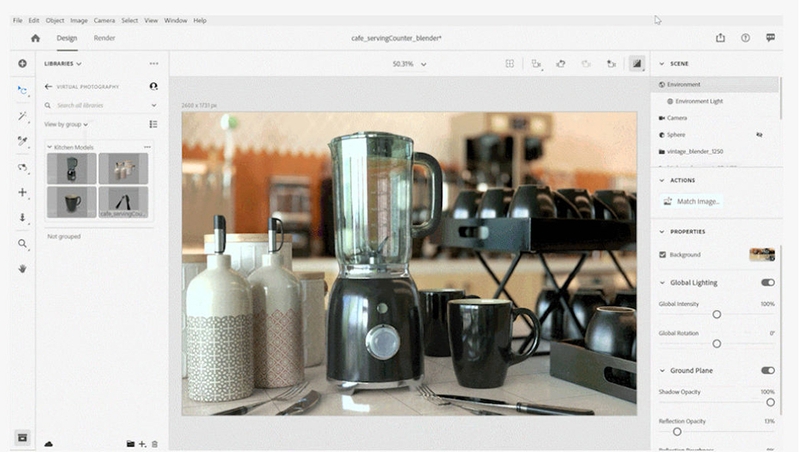Uncheck the Background checkbox
This screenshot has width=800, height=452.
[662, 255]
